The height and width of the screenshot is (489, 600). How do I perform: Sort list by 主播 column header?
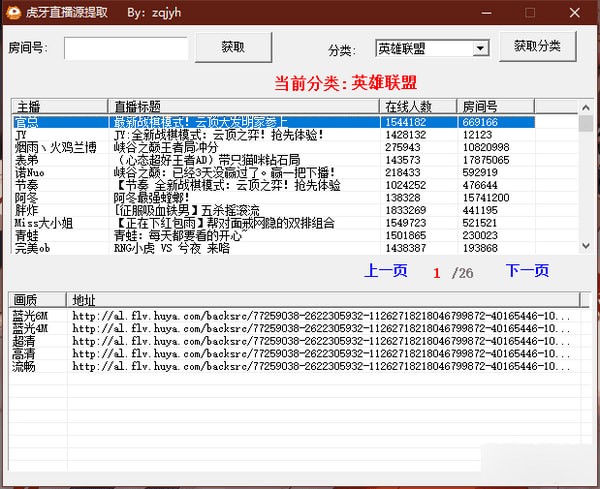pyautogui.click(x=58, y=106)
